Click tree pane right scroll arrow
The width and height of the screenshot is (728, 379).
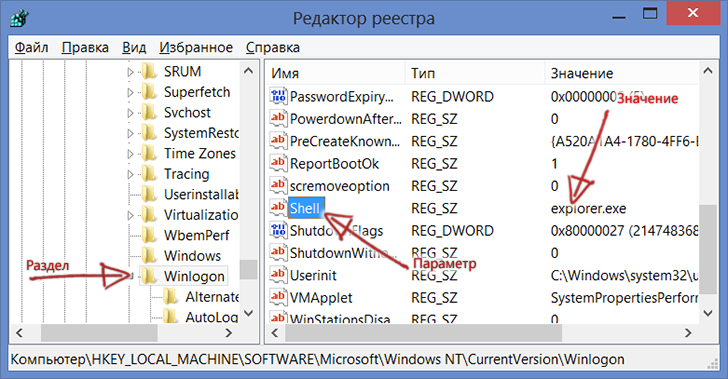point(228,333)
